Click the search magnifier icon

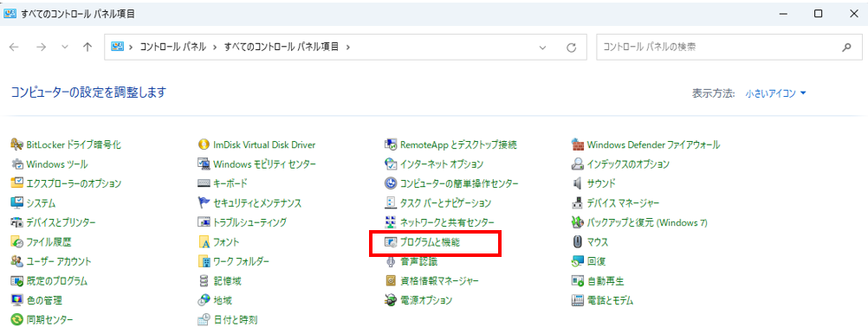(846, 48)
